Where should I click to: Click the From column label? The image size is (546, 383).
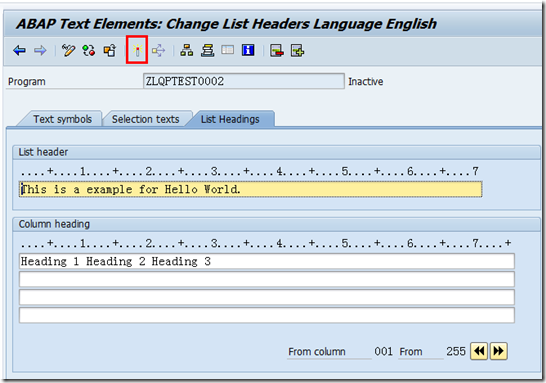coord(317,352)
